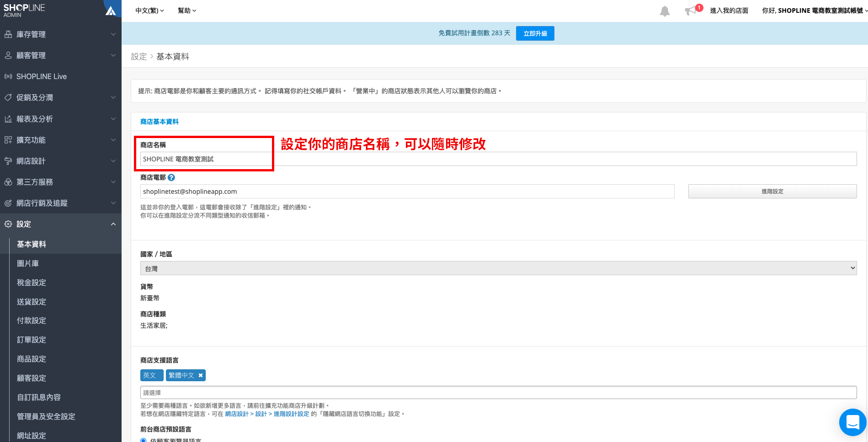Click the 生活家居; store type value
This screenshot has width=868, height=442.
(154, 325)
